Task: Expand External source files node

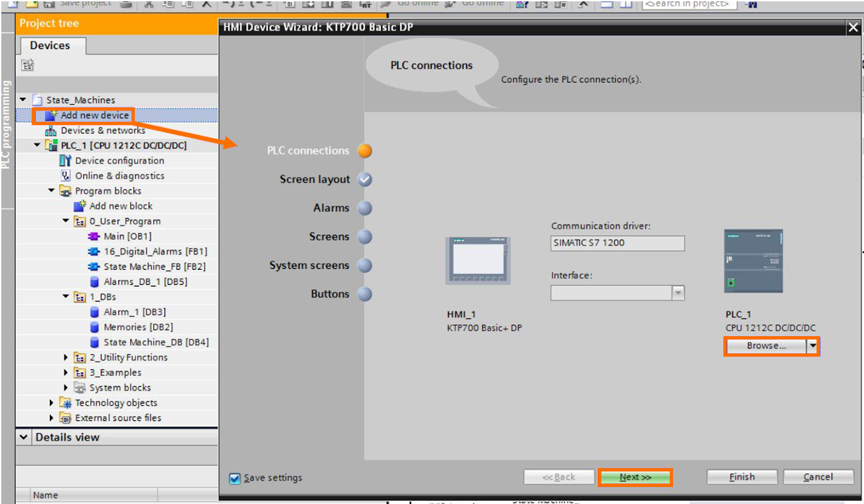Action: 51,418
